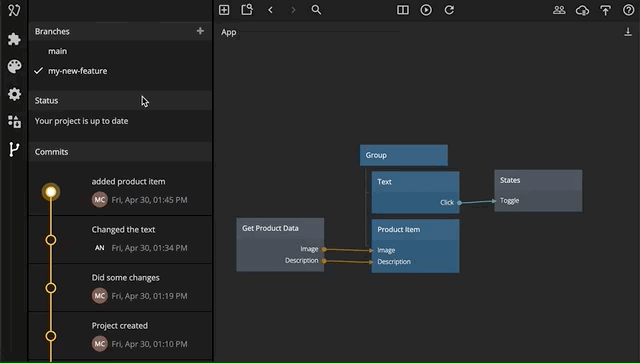Click the refresh reload icon
Screen dimensions: 640x363
point(449,10)
